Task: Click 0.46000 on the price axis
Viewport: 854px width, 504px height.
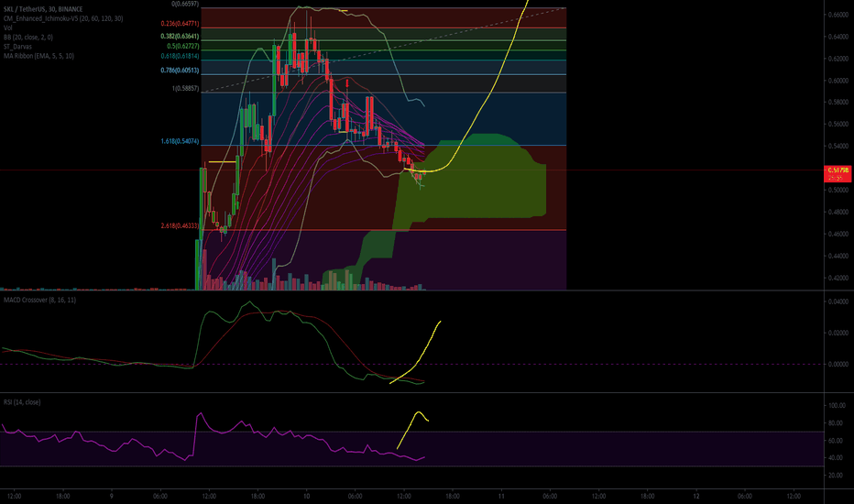Action: [838, 234]
